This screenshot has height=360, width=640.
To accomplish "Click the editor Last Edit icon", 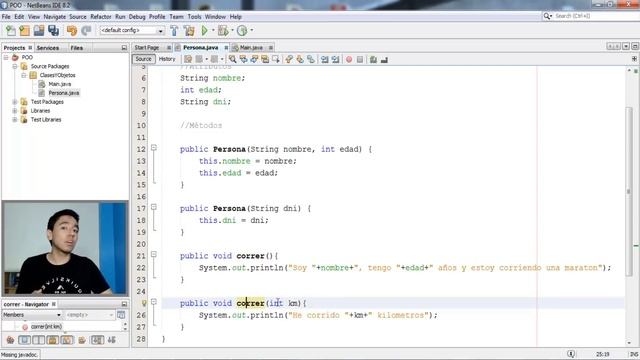I will pyautogui.click(x=188, y=60).
